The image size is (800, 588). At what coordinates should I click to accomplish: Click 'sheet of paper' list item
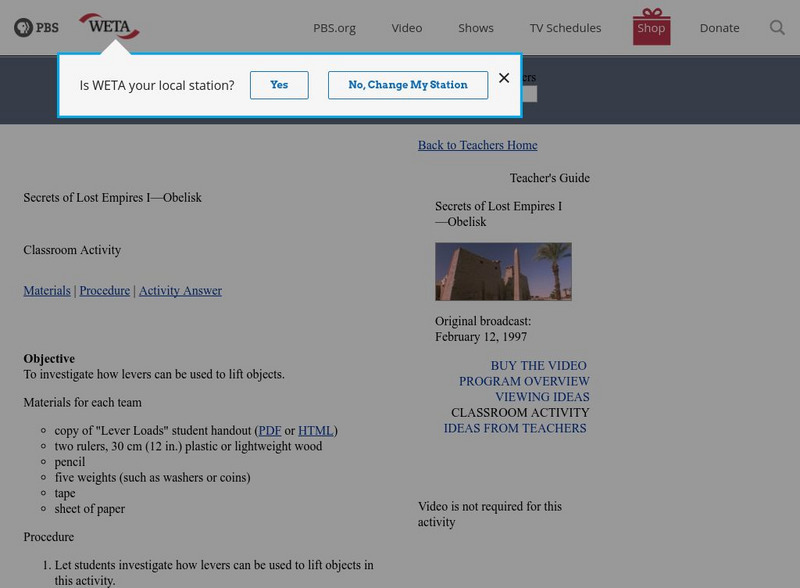90,509
